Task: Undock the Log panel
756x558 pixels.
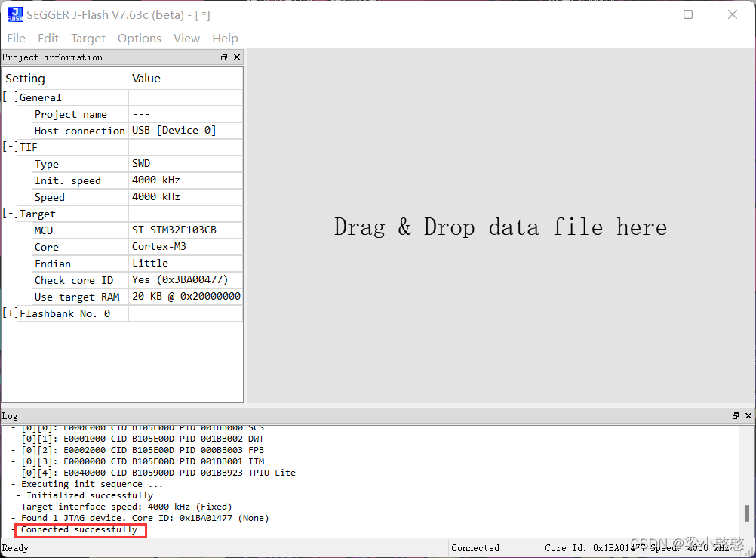Action: [736, 415]
